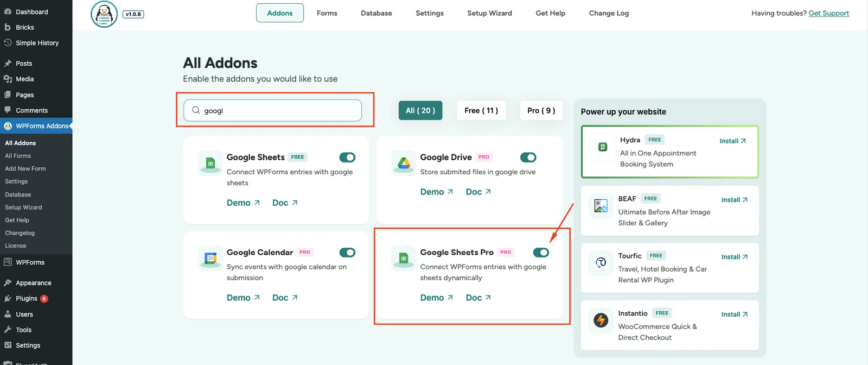Toggle the Google Sheets Pro switch
Screen dimensions: 868x365
coord(541,253)
